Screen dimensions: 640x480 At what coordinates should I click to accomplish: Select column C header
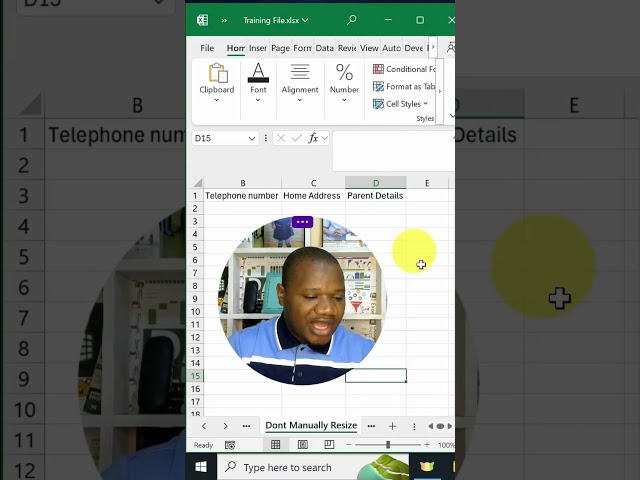pos(313,183)
